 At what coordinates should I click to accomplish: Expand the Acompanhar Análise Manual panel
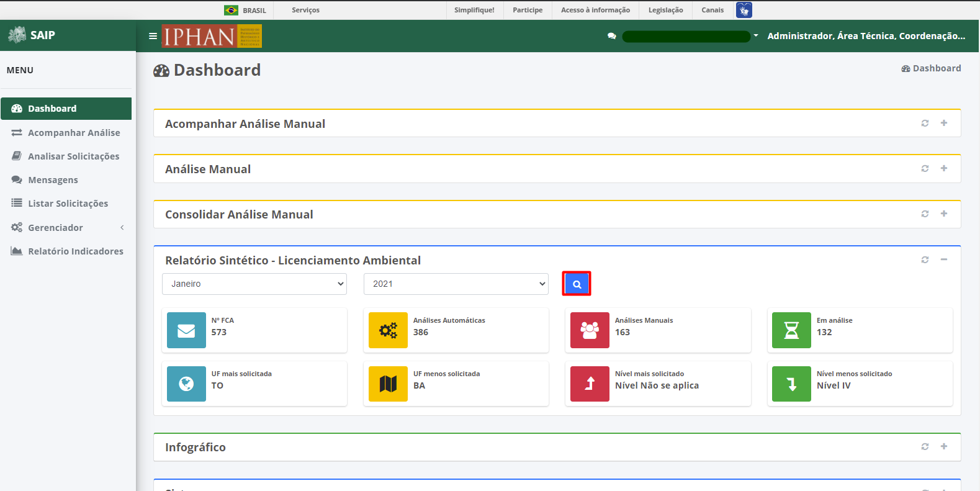coord(944,123)
